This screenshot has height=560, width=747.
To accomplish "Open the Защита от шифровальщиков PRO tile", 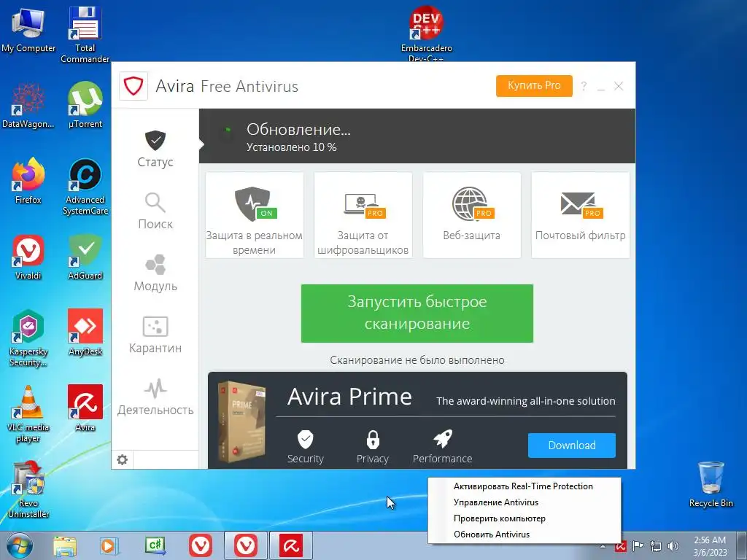I will click(363, 215).
